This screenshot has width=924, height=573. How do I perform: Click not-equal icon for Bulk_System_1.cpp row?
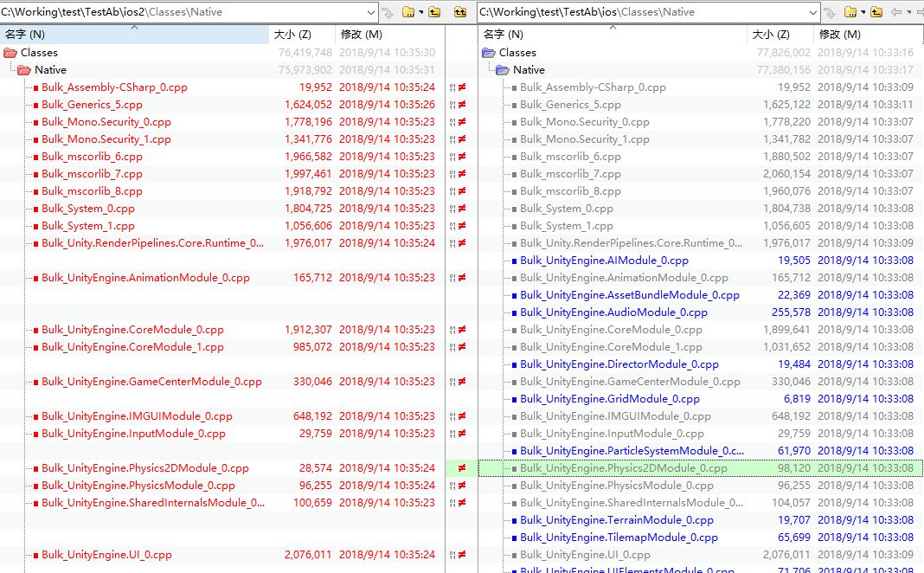pos(462,226)
